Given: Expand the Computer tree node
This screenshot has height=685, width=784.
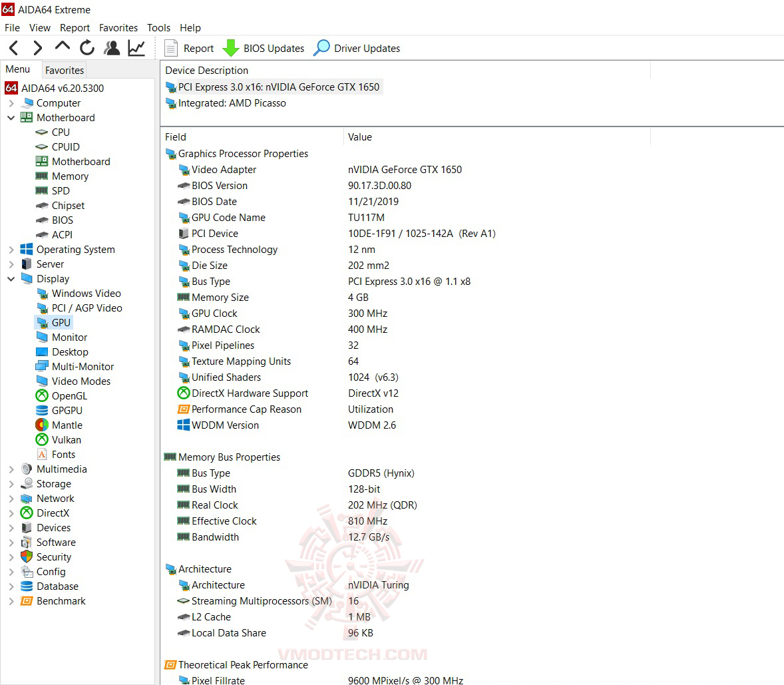Looking at the screenshot, I should coord(11,103).
